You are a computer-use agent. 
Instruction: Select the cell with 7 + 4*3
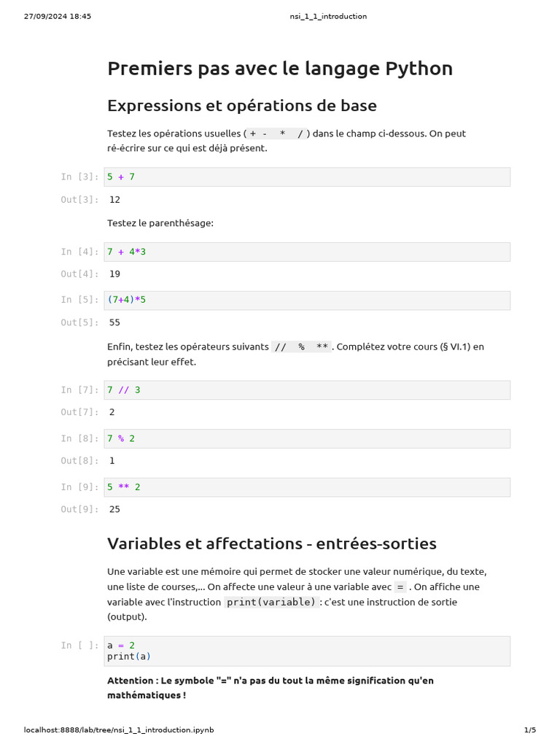[x=307, y=252]
